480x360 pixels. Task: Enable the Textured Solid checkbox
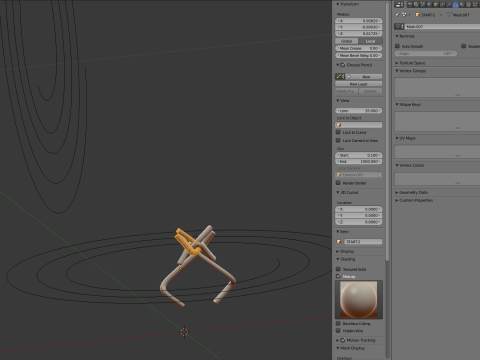[x=338, y=269]
